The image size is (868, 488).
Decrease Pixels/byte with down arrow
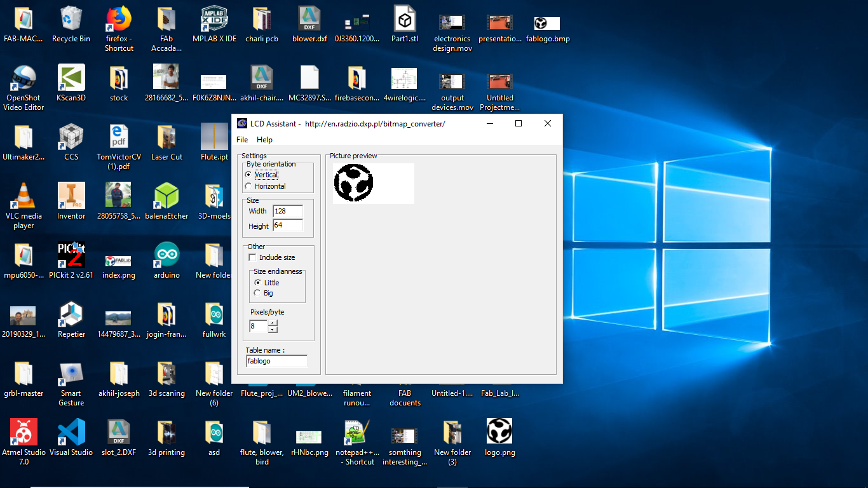(273, 329)
